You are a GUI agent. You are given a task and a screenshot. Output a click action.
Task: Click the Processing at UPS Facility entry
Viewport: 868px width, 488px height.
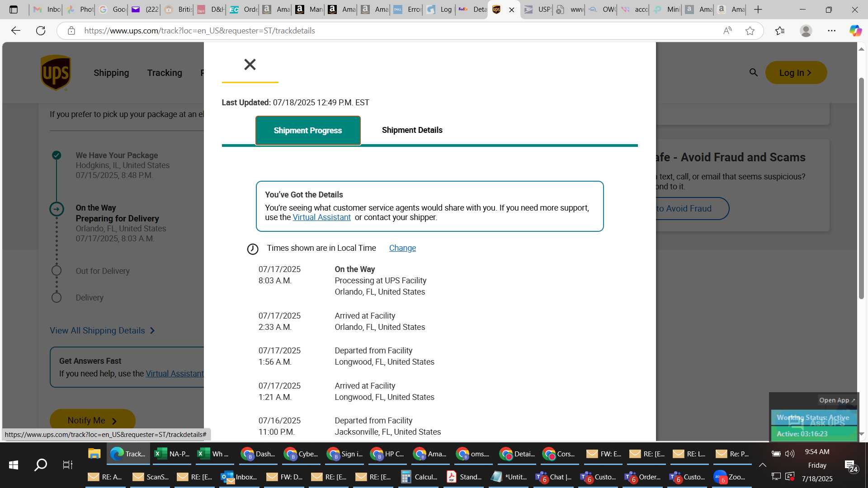click(x=380, y=281)
